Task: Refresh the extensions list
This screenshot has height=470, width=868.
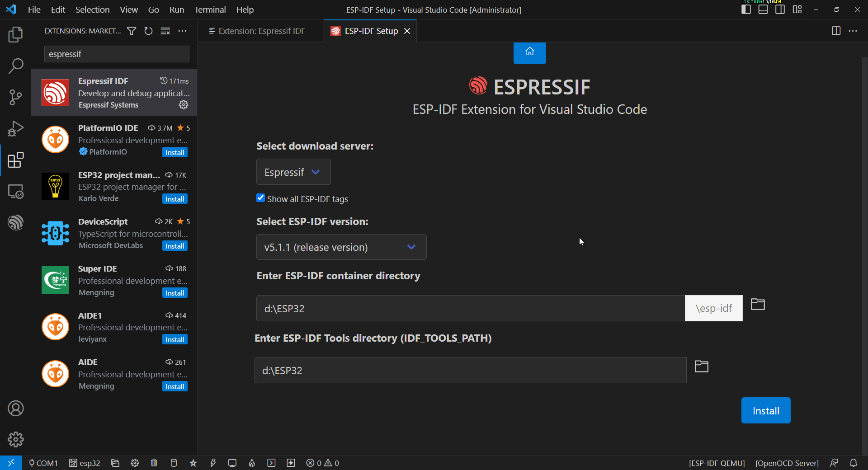Action: (x=148, y=31)
